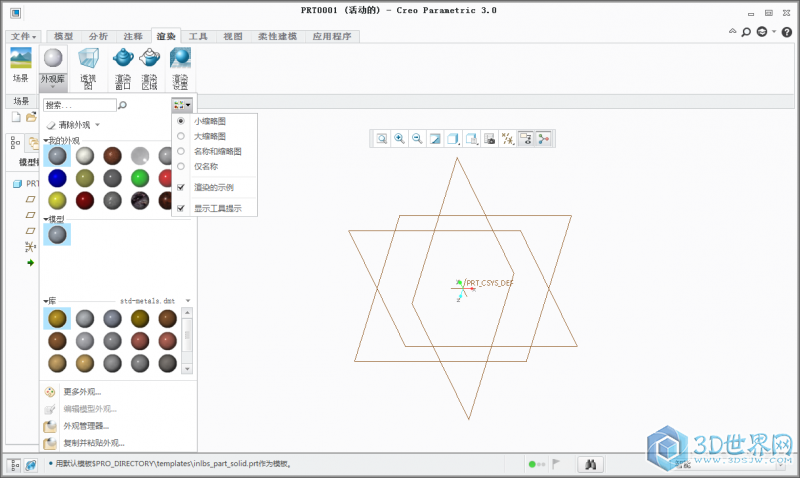Click the 渲染区域 white teapot icon
The width and height of the screenshot is (800, 478).
pyautogui.click(x=149, y=58)
